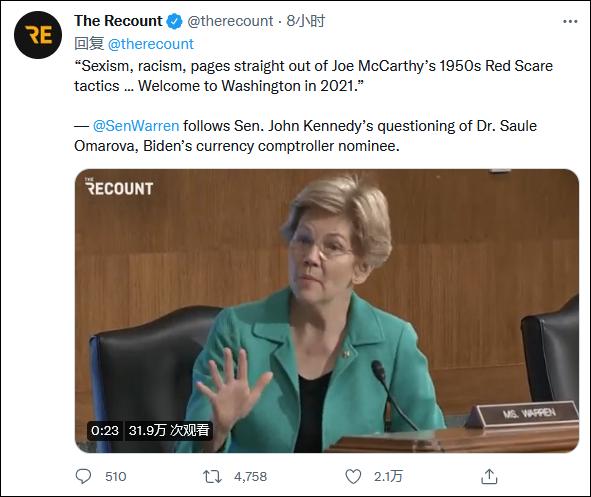Click the 31.9万 次观看 view count
The width and height of the screenshot is (591, 497).
[168, 430]
